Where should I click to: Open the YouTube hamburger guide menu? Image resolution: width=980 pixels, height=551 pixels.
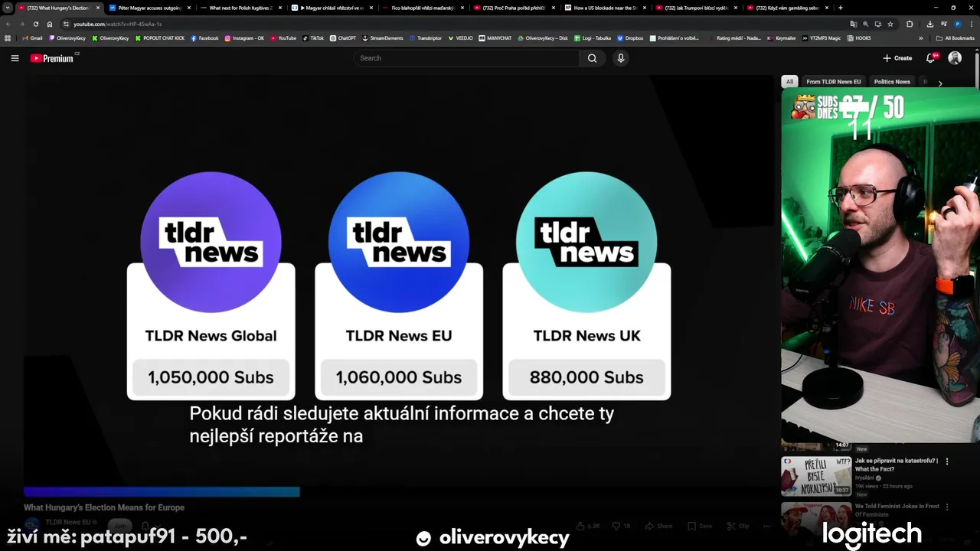click(15, 58)
